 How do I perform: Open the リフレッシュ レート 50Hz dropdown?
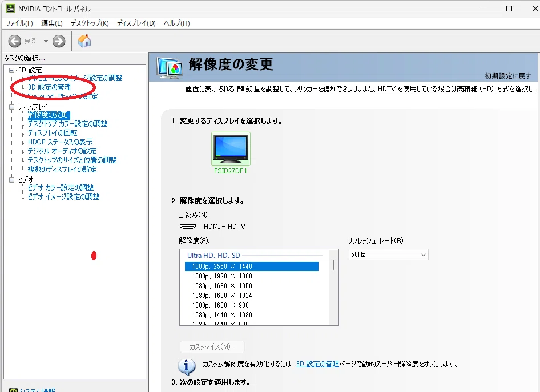(389, 254)
